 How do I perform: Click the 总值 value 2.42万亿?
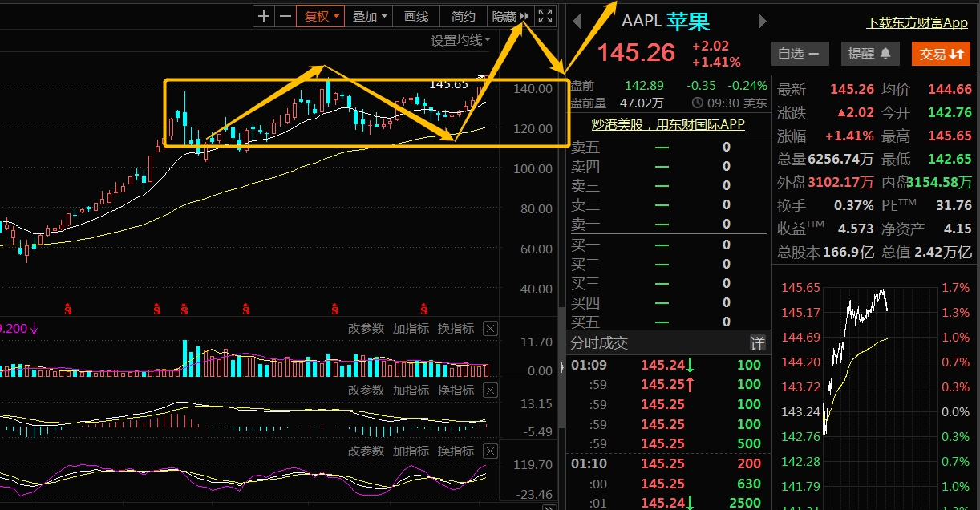tap(943, 252)
